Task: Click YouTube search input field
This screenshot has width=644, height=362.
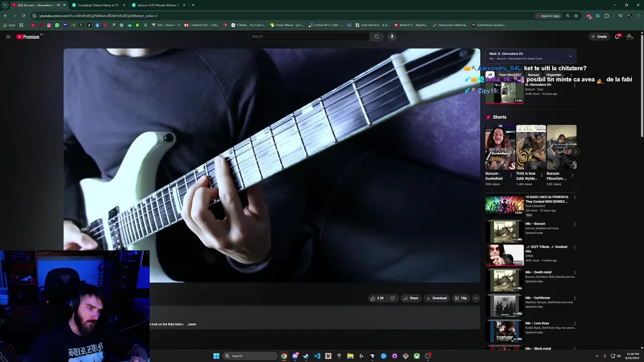Action: 309,37
